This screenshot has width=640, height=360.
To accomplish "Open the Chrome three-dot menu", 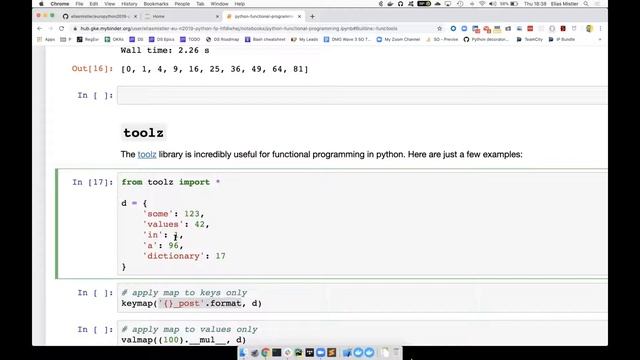I will tap(600, 29).
